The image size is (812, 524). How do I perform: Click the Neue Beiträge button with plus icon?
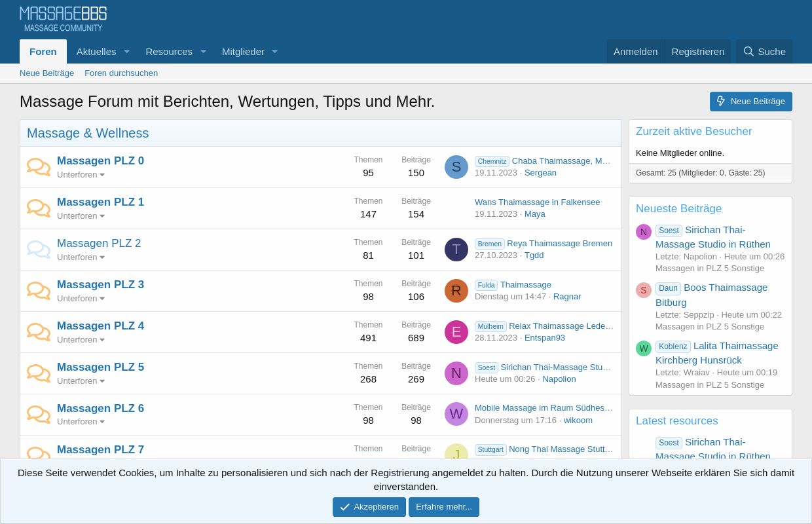[750, 101]
